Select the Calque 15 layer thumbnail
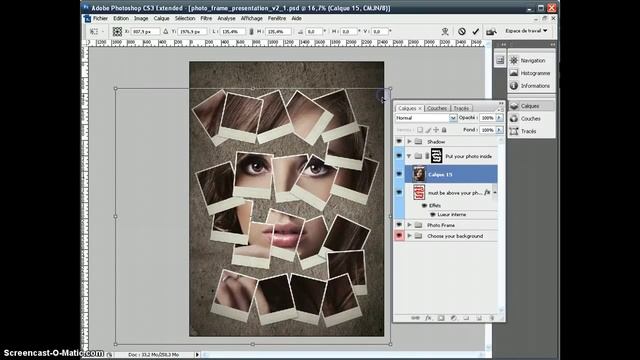640x360 pixels. (x=419, y=174)
